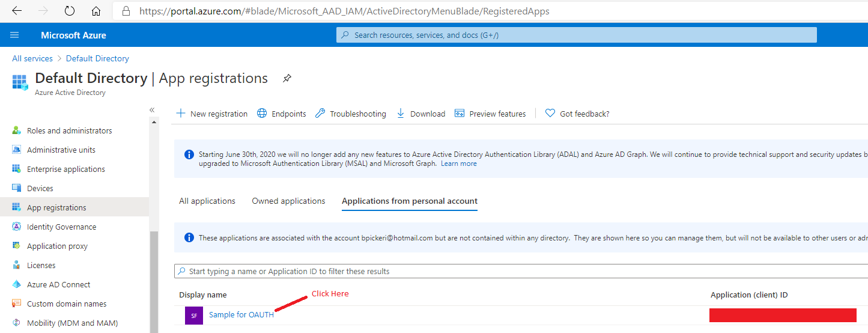The image size is (868, 333).
Task: Click sidebar scrollbar up arrow
Action: (154, 122)
